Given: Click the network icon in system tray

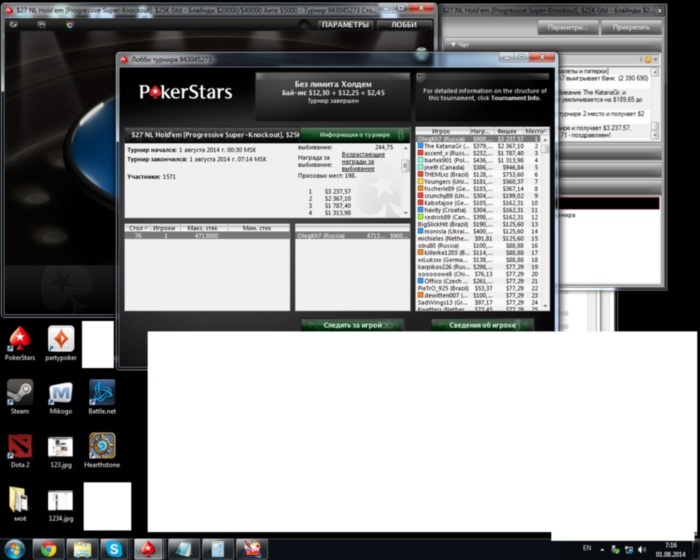Looking at the screenshot, I should (x=629, y=549).
